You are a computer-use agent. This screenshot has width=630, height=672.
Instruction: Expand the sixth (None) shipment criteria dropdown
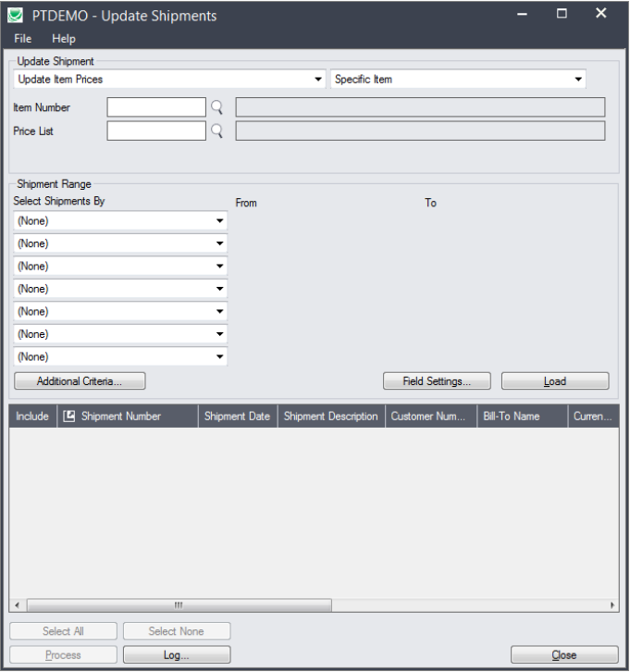[120, 334]
